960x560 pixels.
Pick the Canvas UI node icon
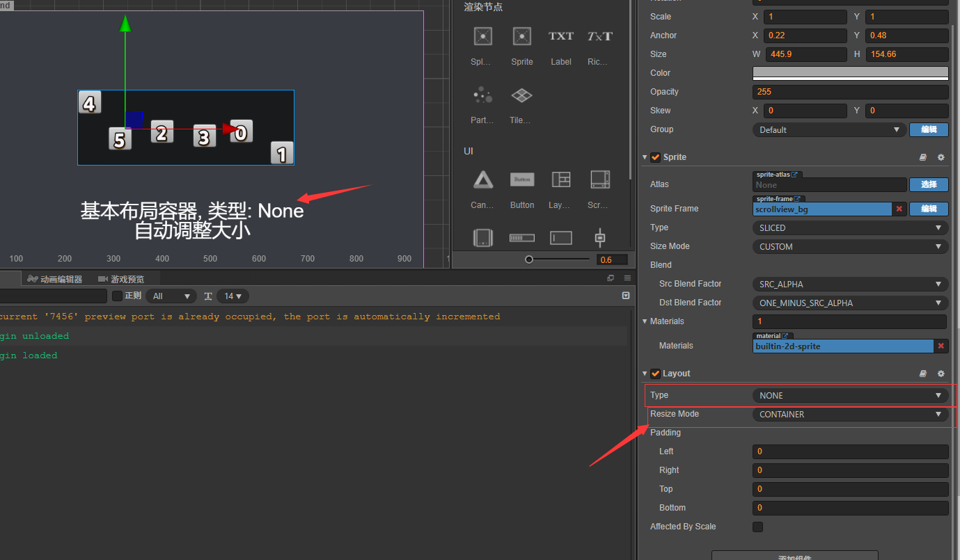(483, 179)
